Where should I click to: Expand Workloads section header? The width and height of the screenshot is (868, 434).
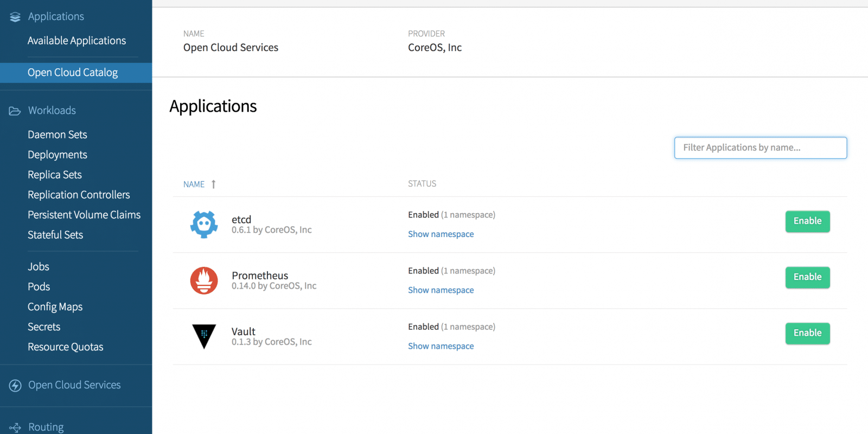(x=52, y=111)
